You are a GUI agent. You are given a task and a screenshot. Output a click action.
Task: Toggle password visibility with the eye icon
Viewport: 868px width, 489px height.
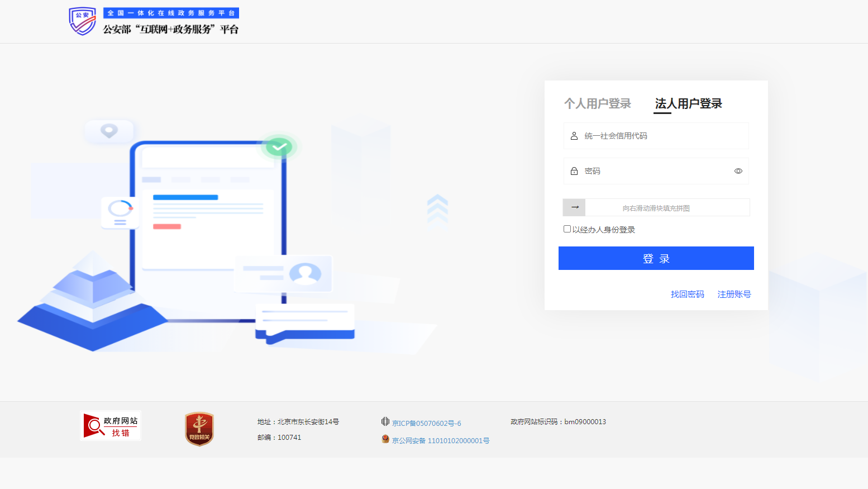(x=738, y=171)
